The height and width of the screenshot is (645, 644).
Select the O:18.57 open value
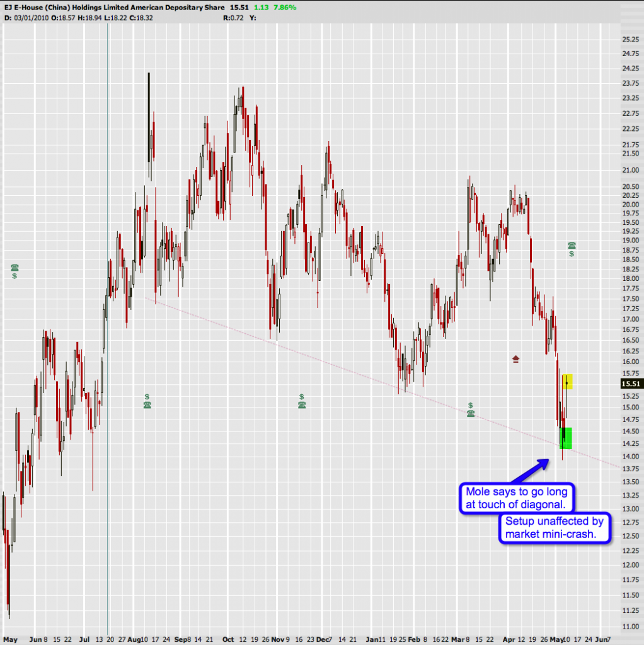63,18
